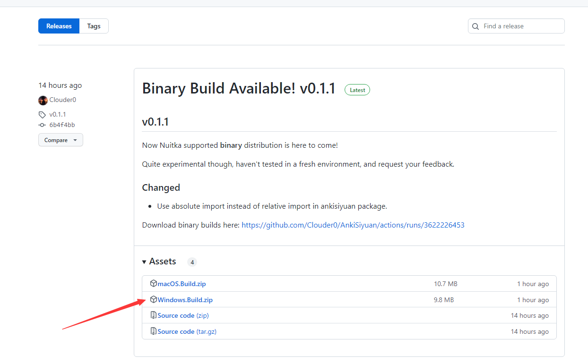Click the Clouder0 avatar image
The height and width of the screenshot is (364, 588).
pyautogui.click(x=43, y=100)
